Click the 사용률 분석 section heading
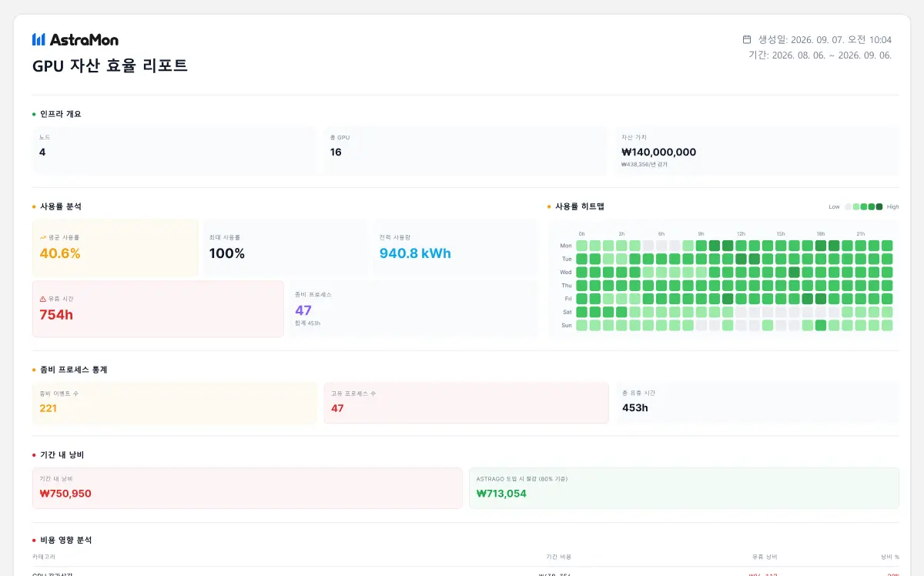The height and width of the screenshot is (576, 924). tap(61, 206)
